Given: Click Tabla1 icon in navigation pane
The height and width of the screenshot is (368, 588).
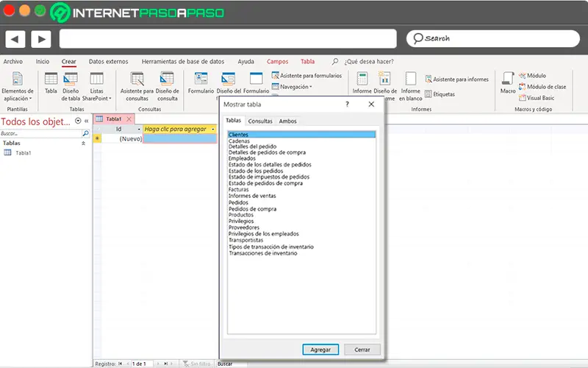Looking at the screenshot, I should pos(7,152).
